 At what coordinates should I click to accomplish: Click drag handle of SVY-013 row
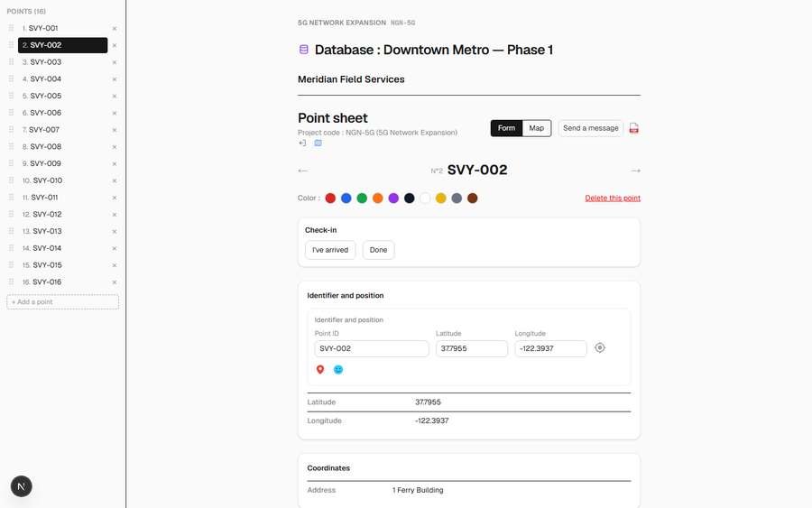click(12, 231)
